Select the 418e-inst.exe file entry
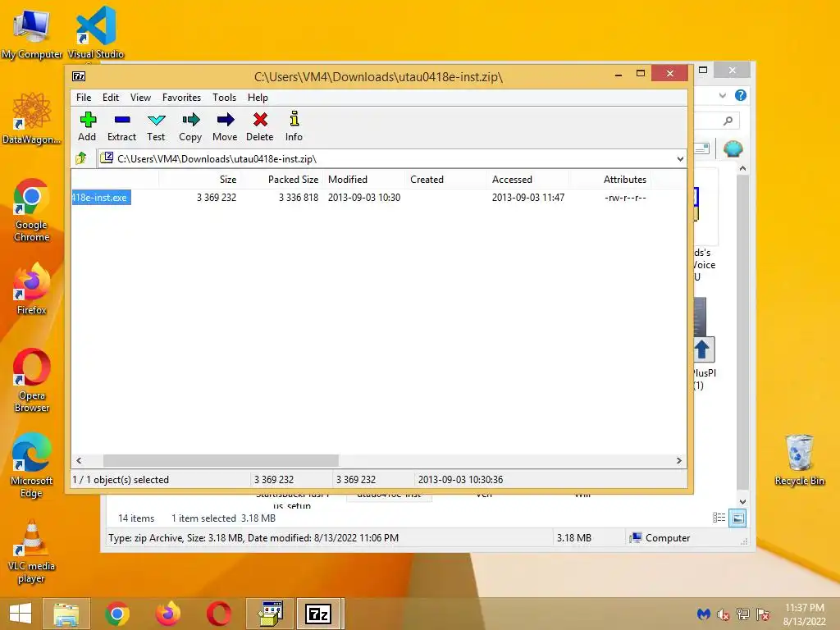The image size is (840, 630). (101, 197)
